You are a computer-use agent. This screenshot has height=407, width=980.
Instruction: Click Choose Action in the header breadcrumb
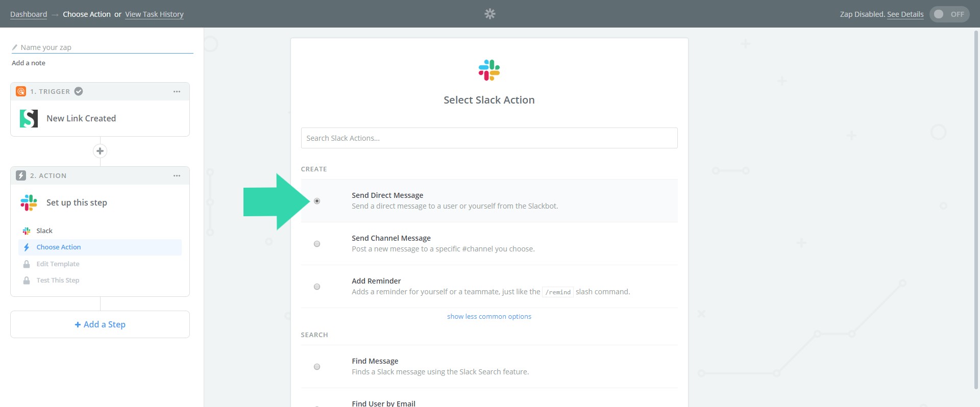[87, 14]
